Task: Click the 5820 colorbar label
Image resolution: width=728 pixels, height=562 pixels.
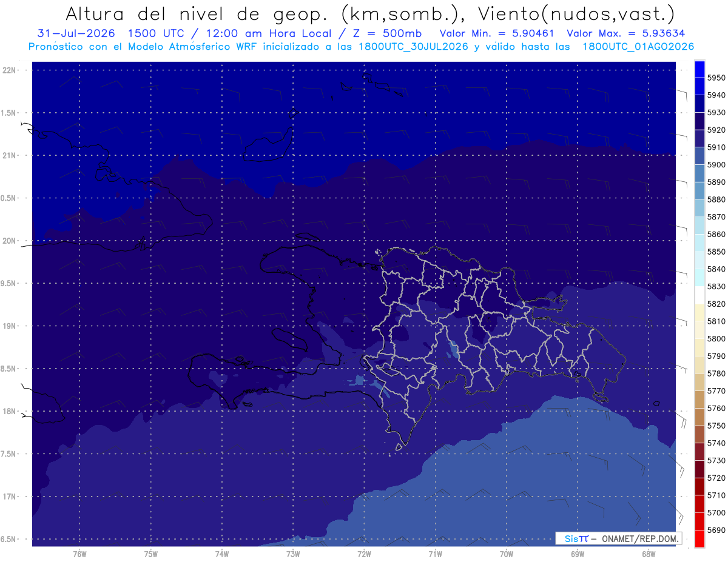Action: tap(716, 304)
